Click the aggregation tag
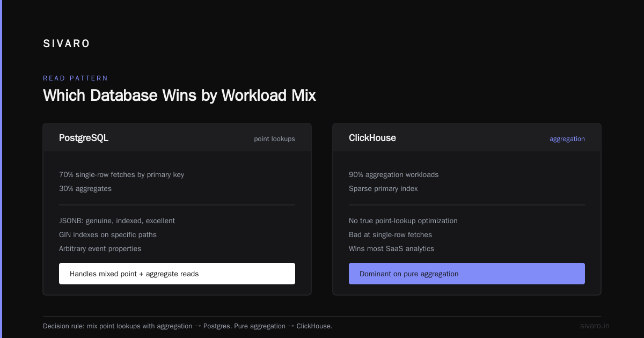Viewport: 644px width, 338px height. 567,139
